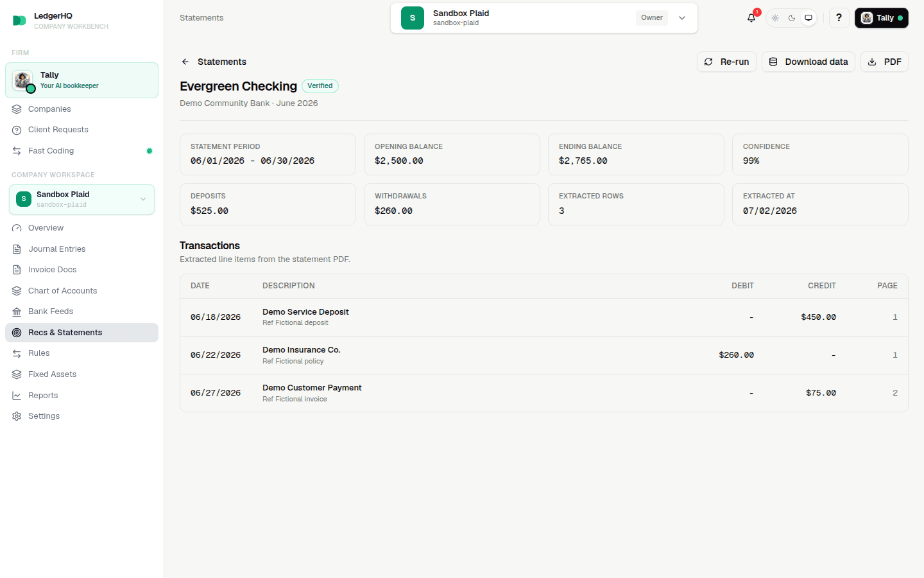
Task: Click the Fast Coding green status dot
Action: pos(150,151)
